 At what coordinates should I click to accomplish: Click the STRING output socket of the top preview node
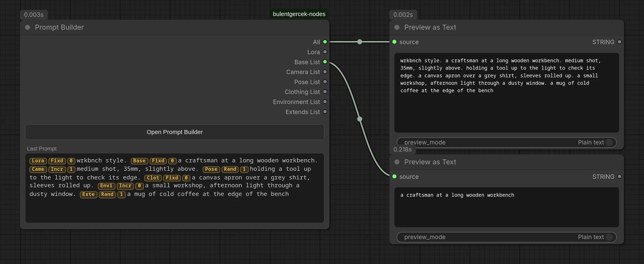pos(619,42)
